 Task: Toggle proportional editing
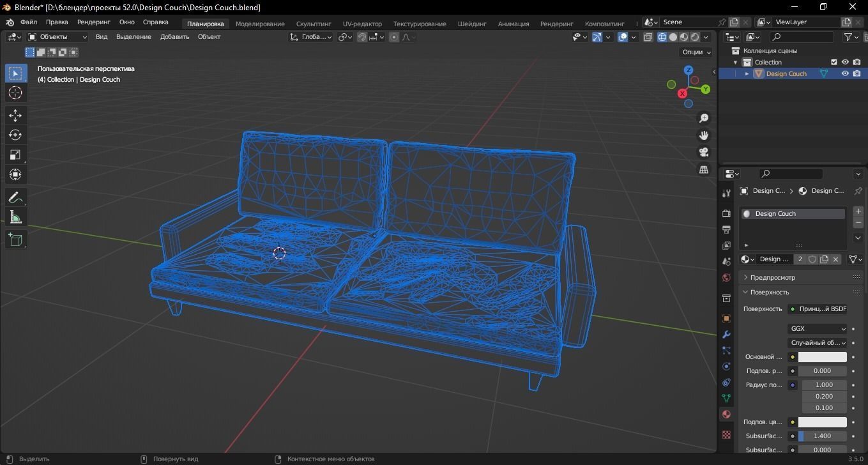(393, 37)
